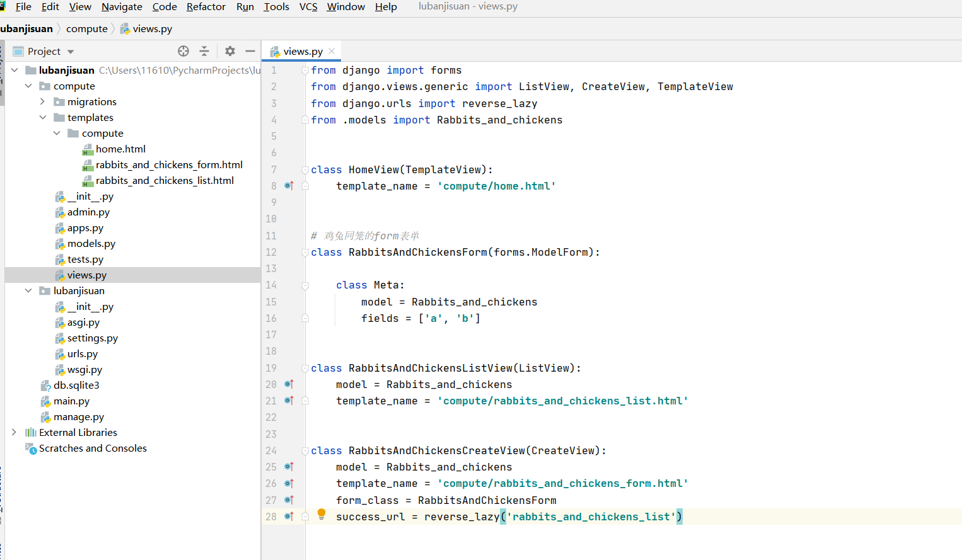Click the compute breadcrumb in navigation bar

pos(87,28)
